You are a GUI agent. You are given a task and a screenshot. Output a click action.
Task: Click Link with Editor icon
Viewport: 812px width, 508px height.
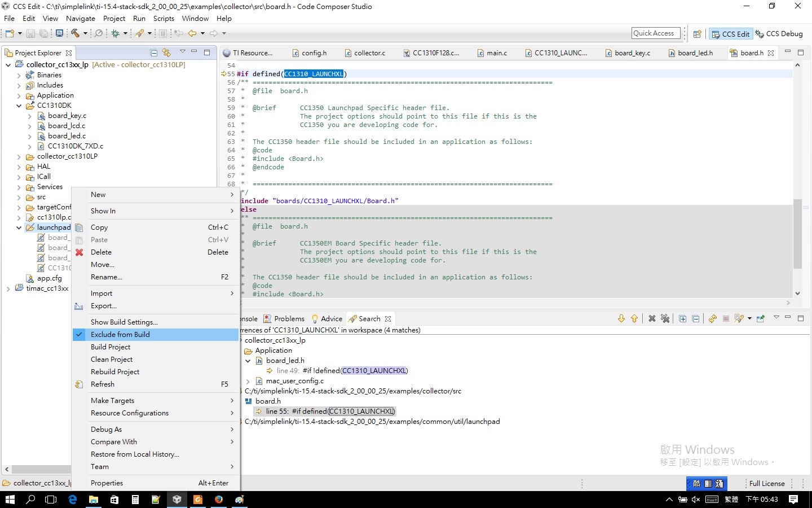click(166, 52)
